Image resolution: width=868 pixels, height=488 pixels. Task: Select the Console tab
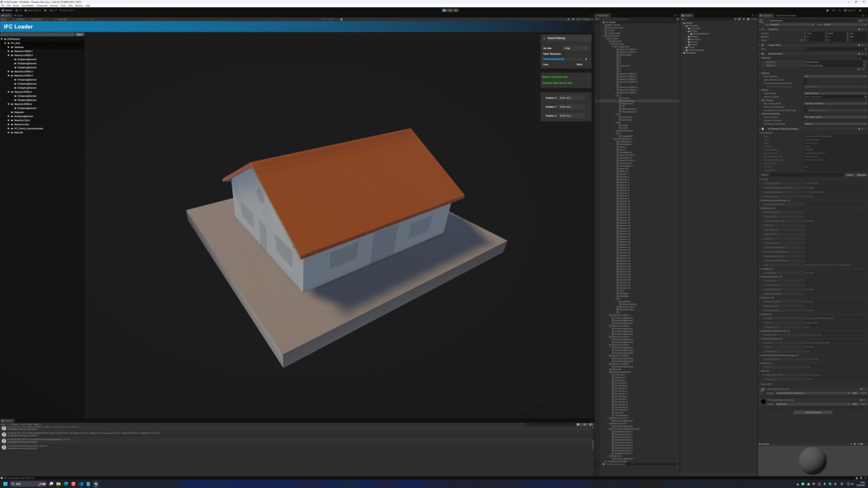(7, 420)
